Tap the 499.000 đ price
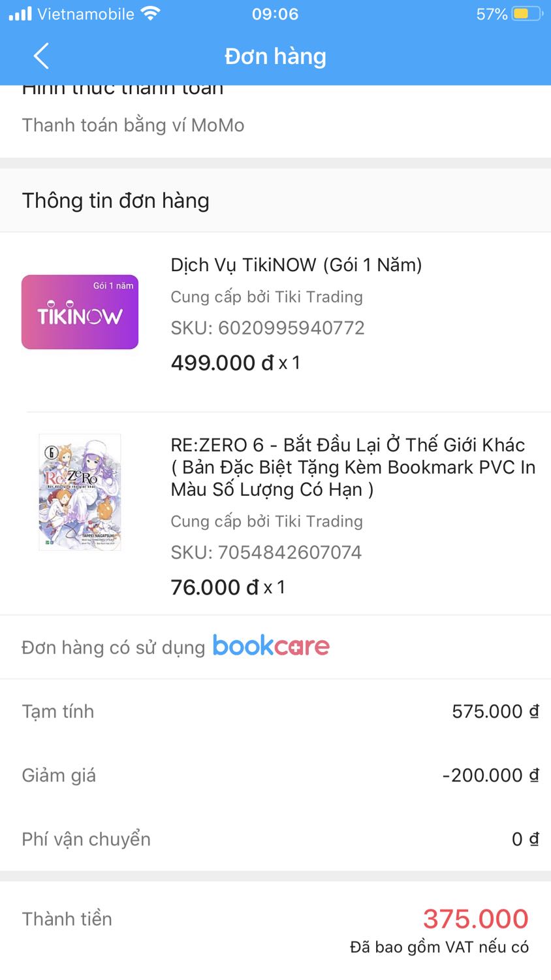 click(x=222, y=363)
